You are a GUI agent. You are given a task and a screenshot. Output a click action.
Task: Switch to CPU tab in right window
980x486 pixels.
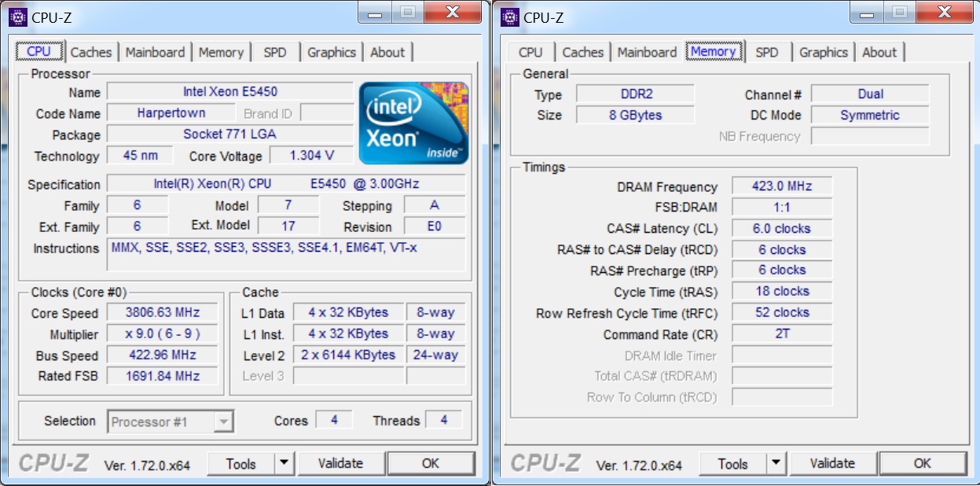pyautogui.click(x=530, y=52)
